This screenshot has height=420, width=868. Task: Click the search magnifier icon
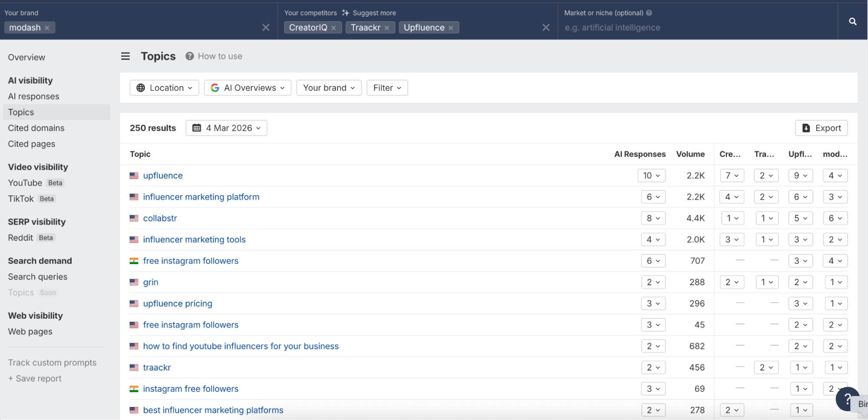[852, 21]
